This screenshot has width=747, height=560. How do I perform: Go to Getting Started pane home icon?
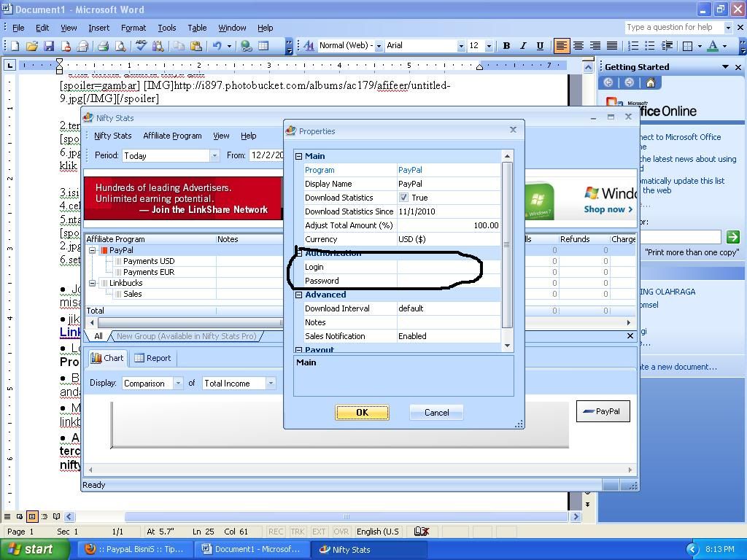point(650,83)
